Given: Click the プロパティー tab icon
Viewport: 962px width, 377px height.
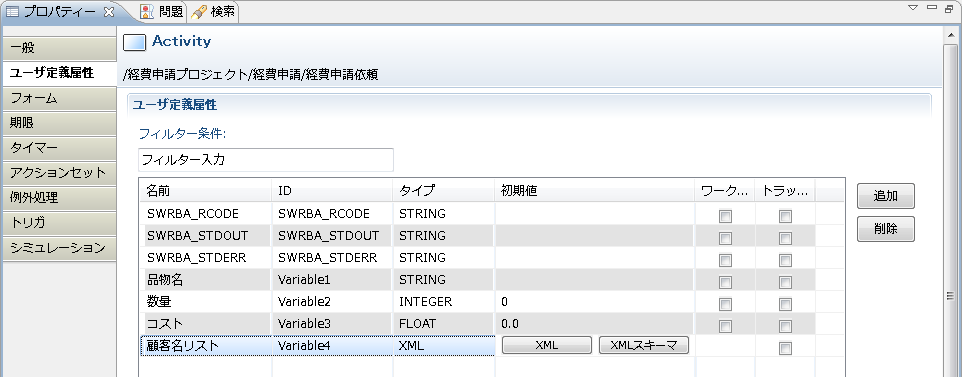Looking at the screenshot, I should coord(12,12).
